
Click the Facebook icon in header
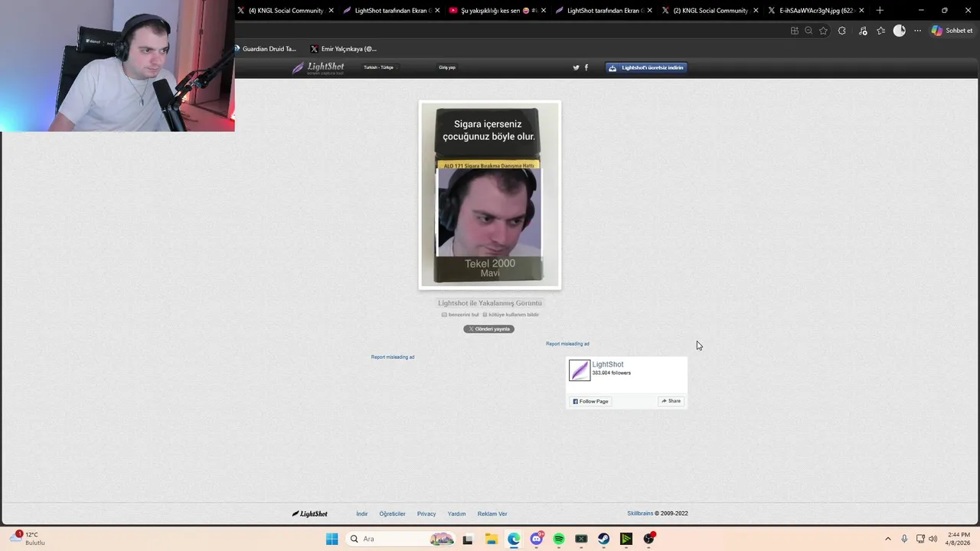tap(586, 67)
